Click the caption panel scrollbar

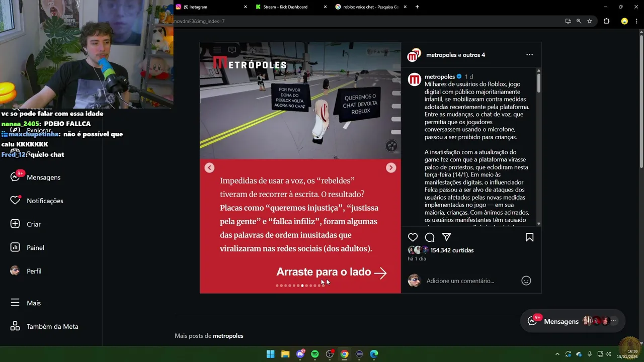click(539, 83)
